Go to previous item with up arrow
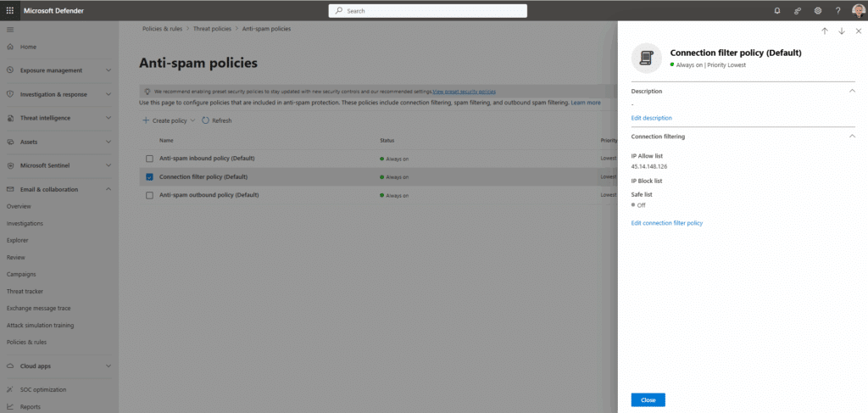The height and width of the screenshot is (413, 868). point(824,31)
